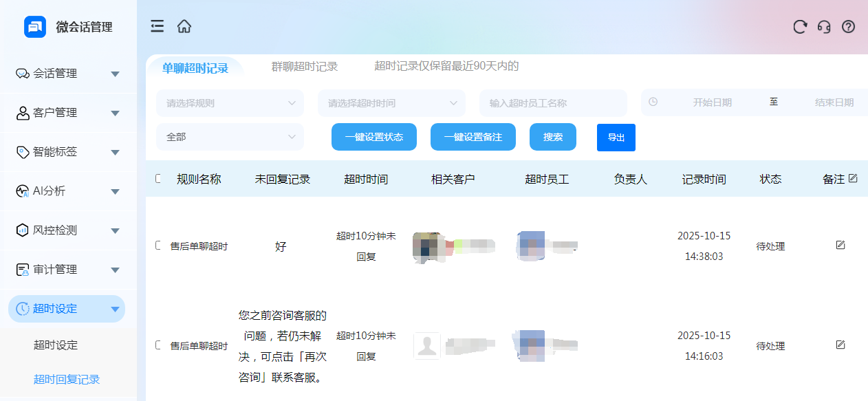Expand the 会话管理 sidebar menu
This screenshot has width=868, height=401.
click(67, 74)
